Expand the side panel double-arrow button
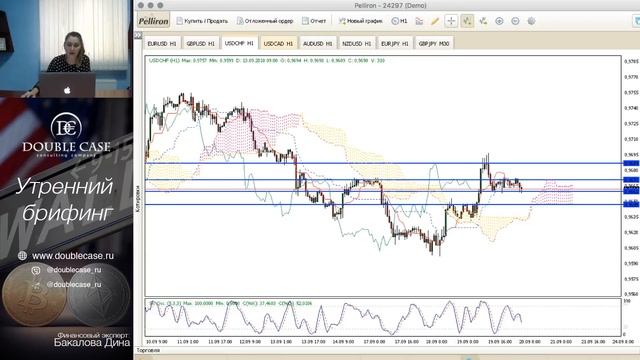 pyautogui.click(x=138, y=36)
